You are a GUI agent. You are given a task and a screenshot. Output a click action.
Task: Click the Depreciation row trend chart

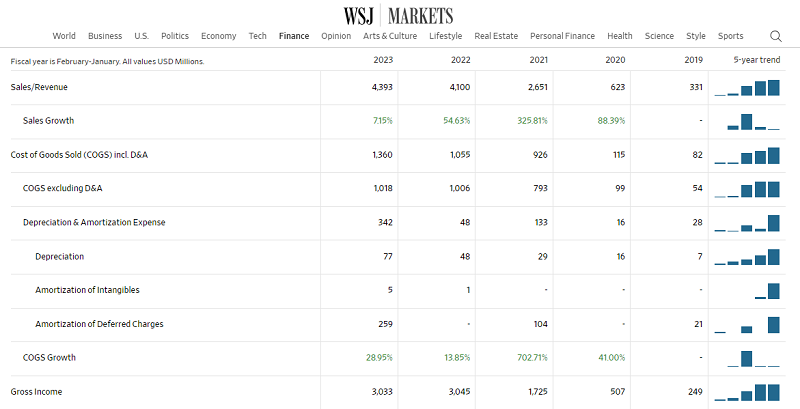click(x=747, y=256)
